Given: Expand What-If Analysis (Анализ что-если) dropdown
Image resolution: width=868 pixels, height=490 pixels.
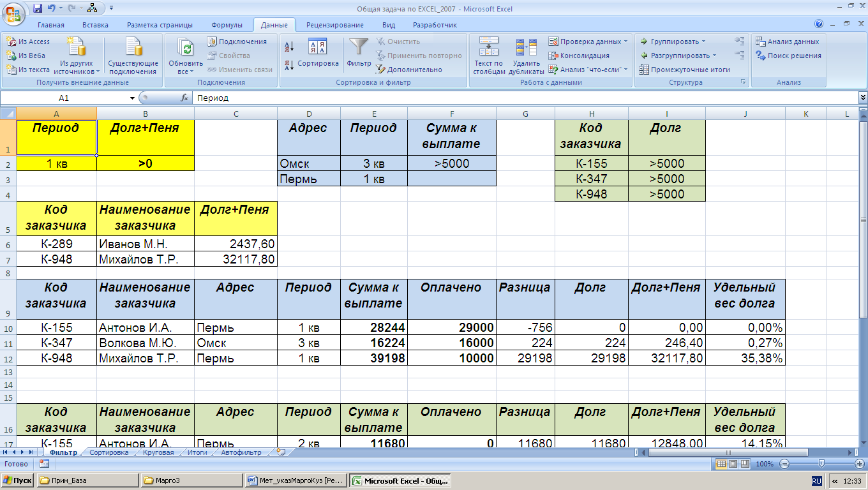Looking at the screenshot, I should point(625,70).
